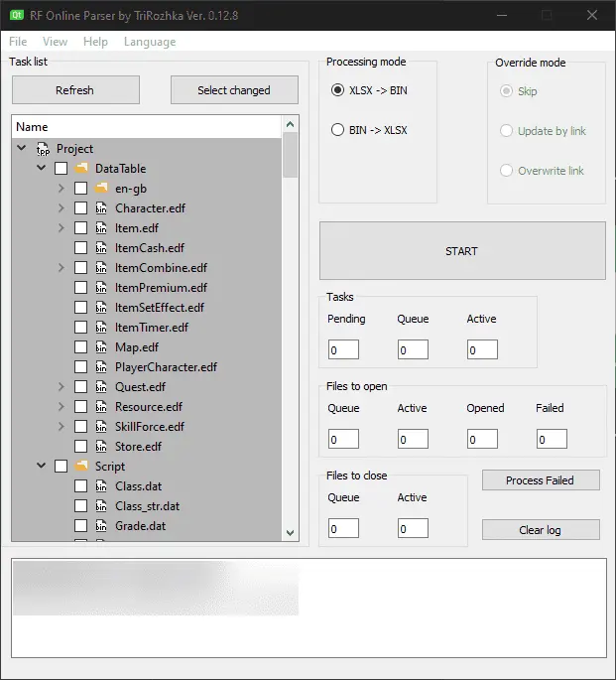
Task: Check the DataTable folder checkbox
Action: tap(62, 169)
